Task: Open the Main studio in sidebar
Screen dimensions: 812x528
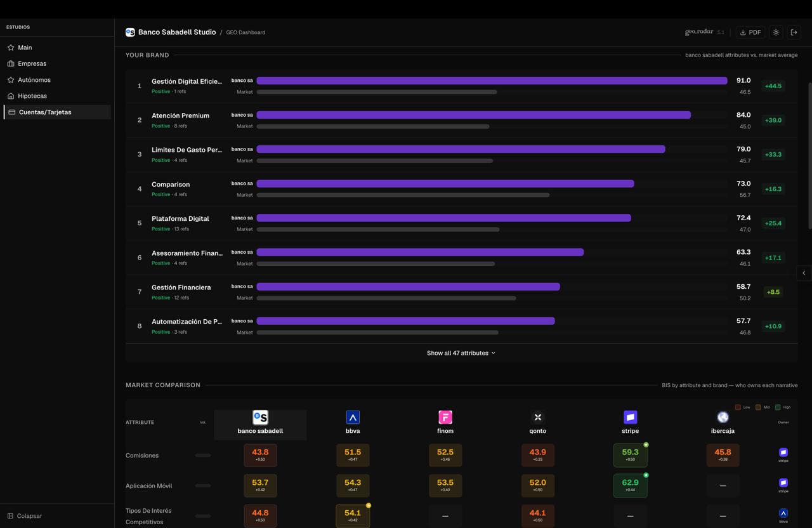Action: click(x=25, y=48)
